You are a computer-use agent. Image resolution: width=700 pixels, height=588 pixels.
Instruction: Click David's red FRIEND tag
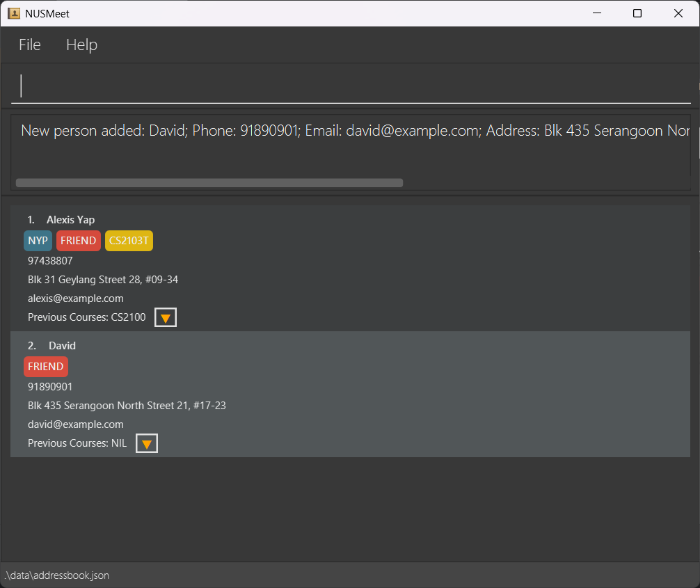click(46, 367)
